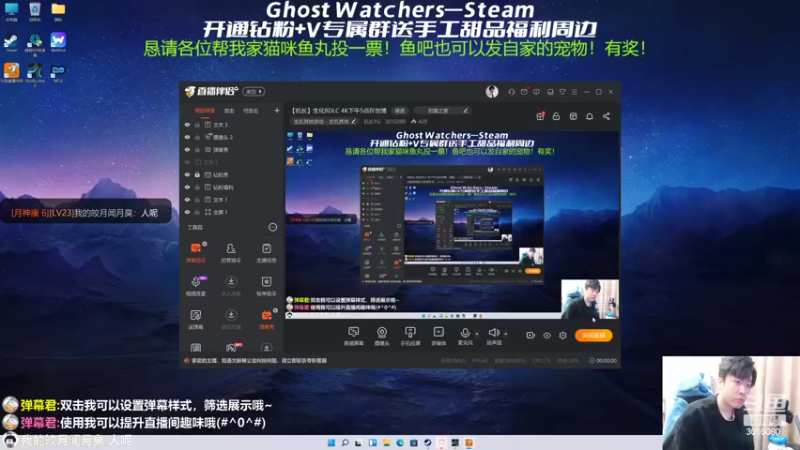Expand the microphone options arrow
Image resolution: width=800 pixels, height=450 pixels.
coord(477,334)
